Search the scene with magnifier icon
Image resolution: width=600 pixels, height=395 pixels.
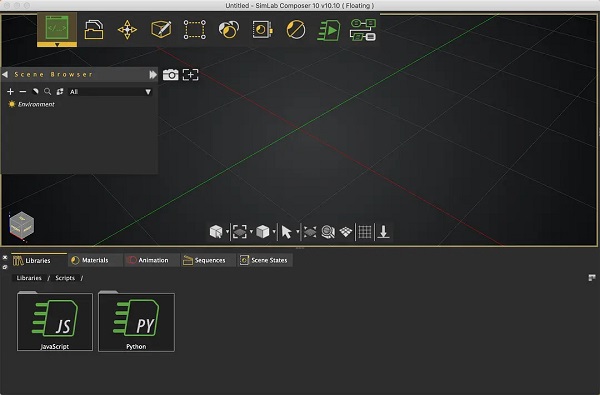click(47, 91)
